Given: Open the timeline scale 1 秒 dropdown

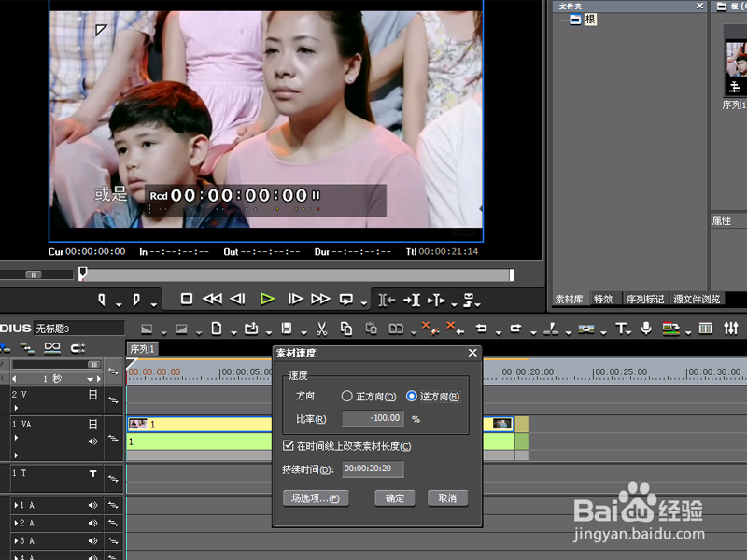Looking at the screenshot, I should tap(90, 379).
